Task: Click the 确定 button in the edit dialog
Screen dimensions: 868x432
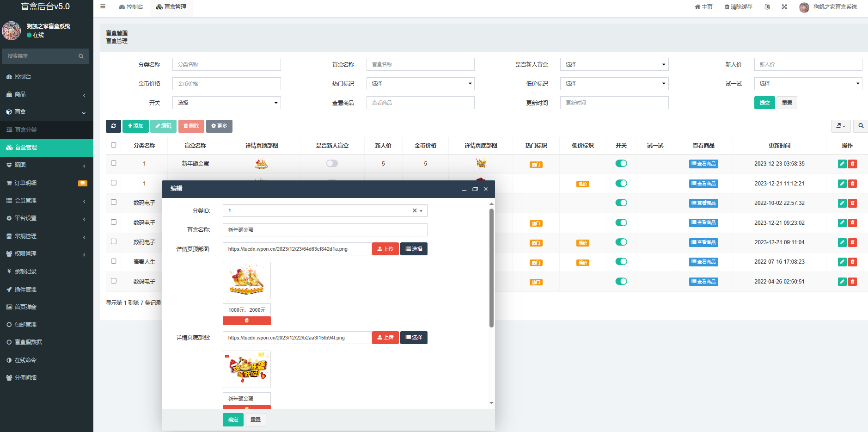Action: click(233, 420)
